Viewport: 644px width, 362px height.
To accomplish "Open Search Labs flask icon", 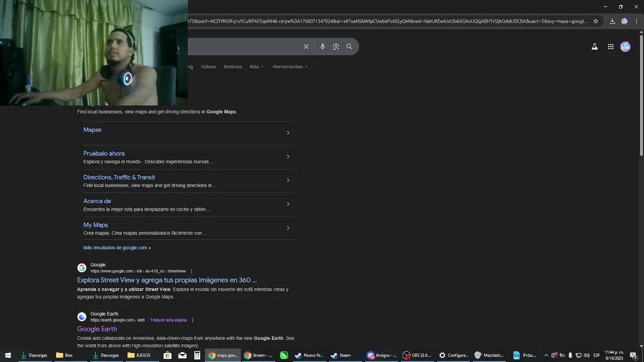I will point(594,47).
